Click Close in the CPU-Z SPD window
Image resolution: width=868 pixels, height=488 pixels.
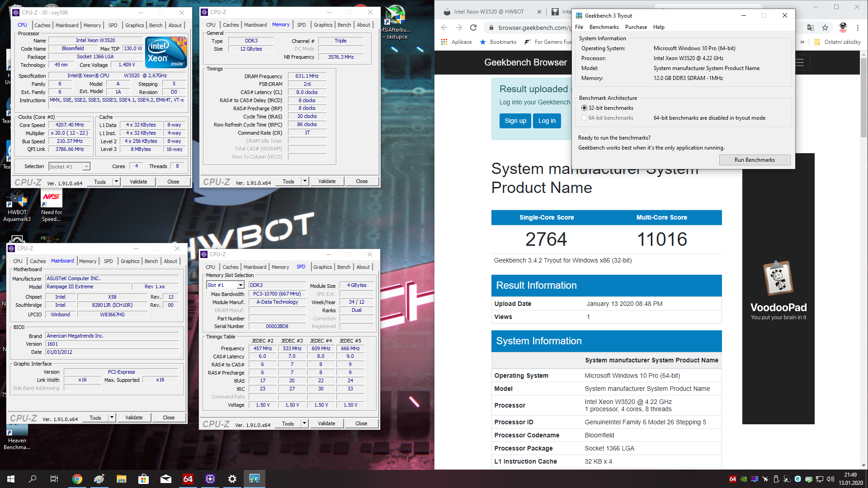click(361, 423)
